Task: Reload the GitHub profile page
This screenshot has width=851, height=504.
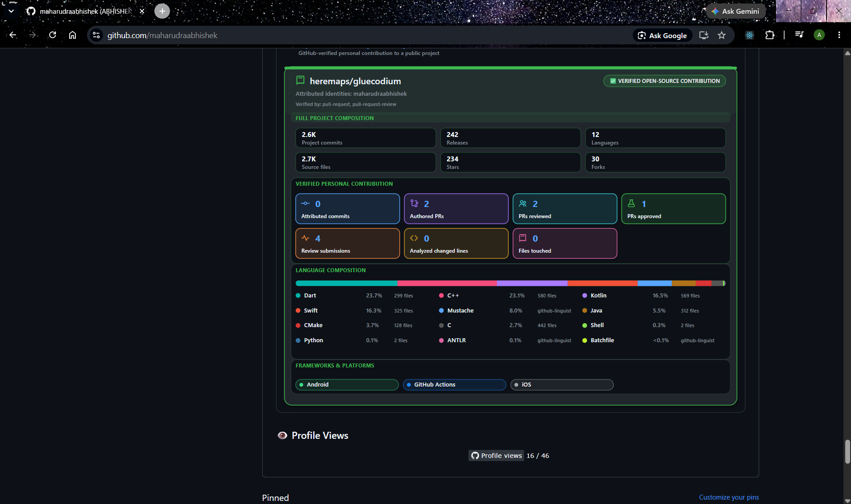Action: (52, 35)
